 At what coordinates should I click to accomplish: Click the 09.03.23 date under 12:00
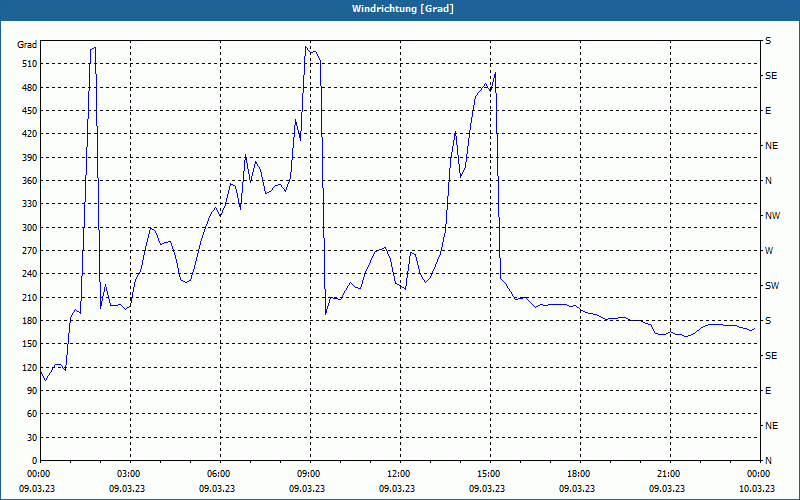coord(397,488)
